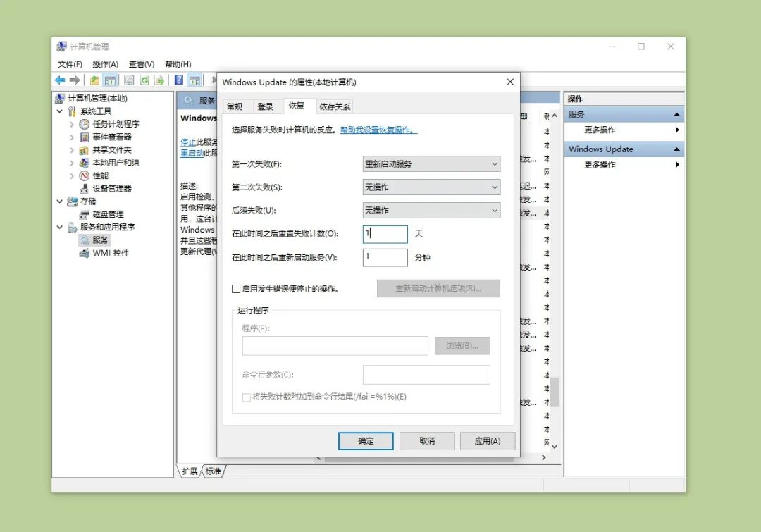The image size is (761, 532).
Task: Click the 存储 storage icon
Action: 73,202
